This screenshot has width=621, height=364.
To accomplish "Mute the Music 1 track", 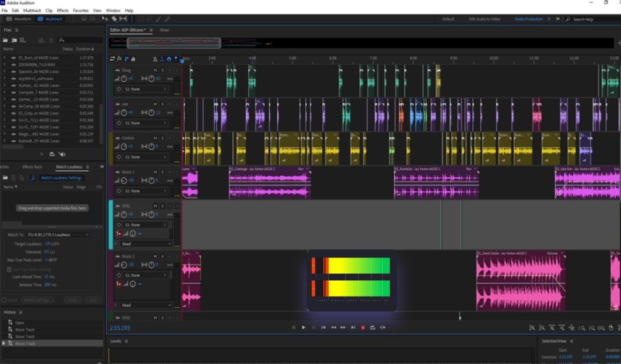I will click(x=155, y=172).
